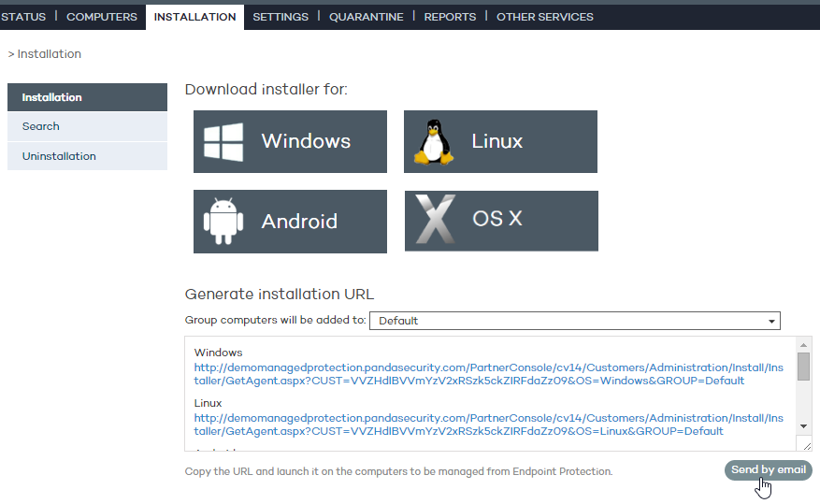Click the Android robot icon
Viewport: 820px width, 504px height.
(x=223, y=222)
